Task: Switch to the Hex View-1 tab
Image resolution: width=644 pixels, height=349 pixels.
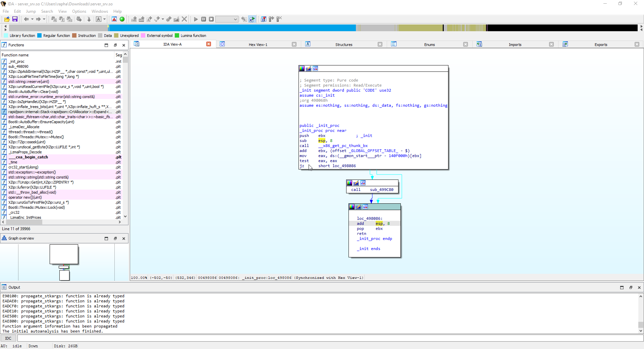Action: pos(258,44)
